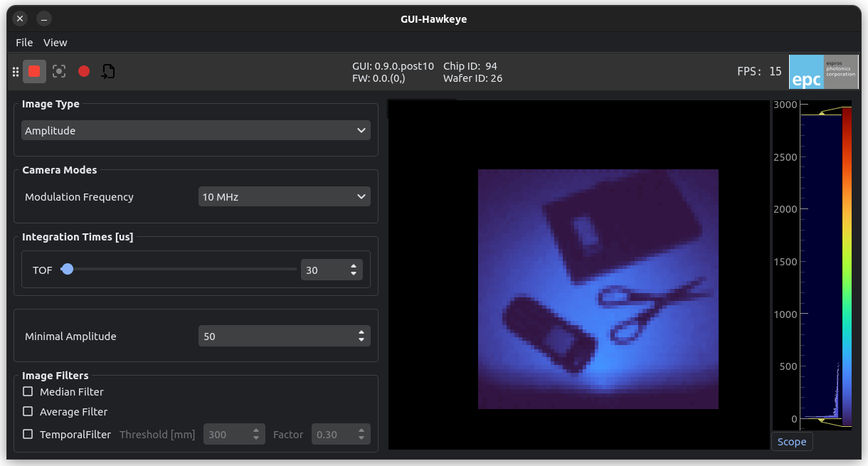Increase TOF integration time with up arrow
The width and height of the screenshot is (868, 466).
pos(354,266)
